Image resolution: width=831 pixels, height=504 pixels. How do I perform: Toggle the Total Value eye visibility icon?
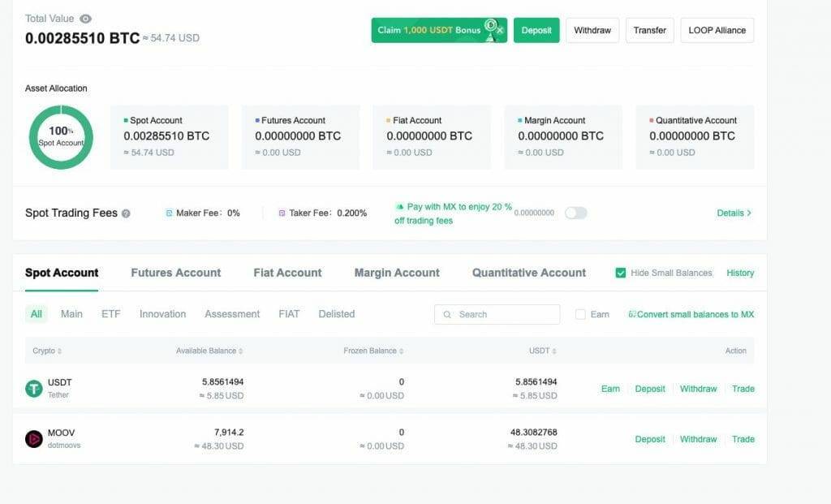pyautogui.click(x=85, y=19)
